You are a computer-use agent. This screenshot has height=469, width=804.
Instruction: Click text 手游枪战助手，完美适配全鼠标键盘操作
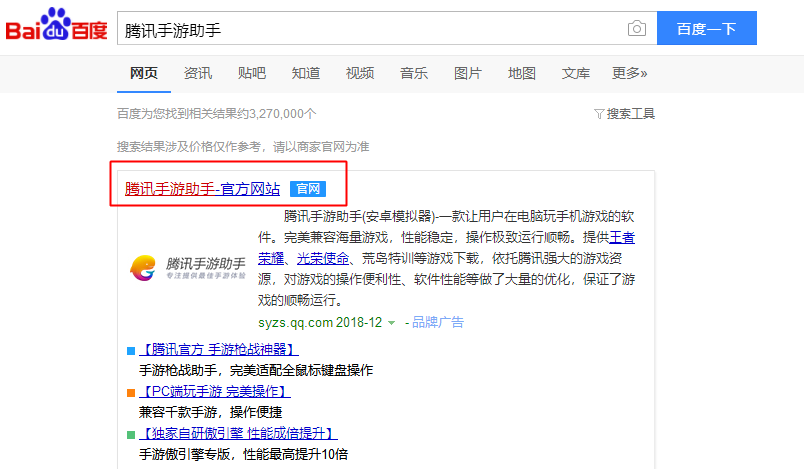click(256, 371)
